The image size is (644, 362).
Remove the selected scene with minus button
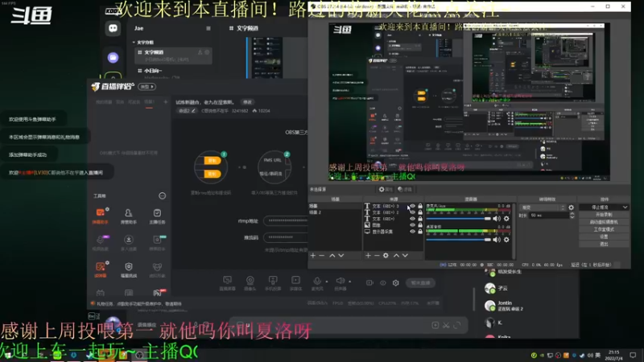point(322,255)
